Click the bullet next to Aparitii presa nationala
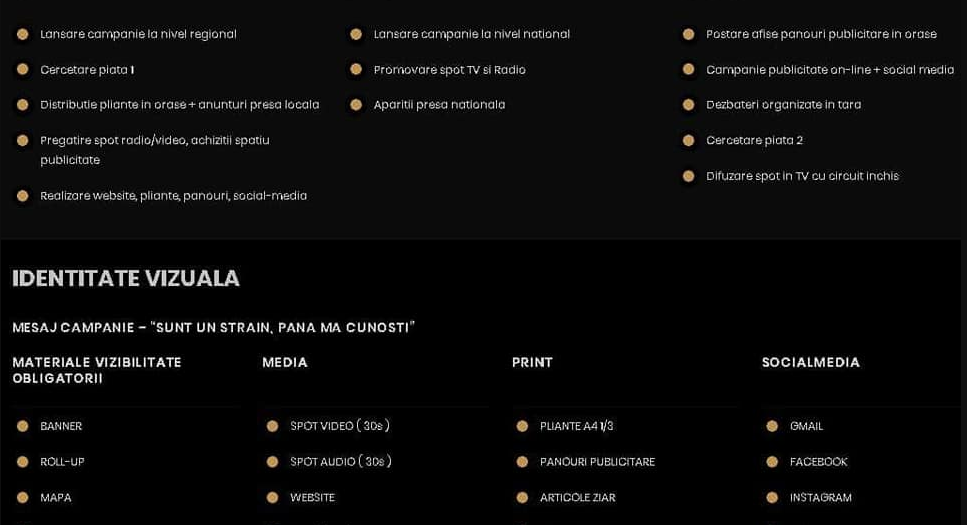This screenshot has width=967, height=525. tap(356, 105)
